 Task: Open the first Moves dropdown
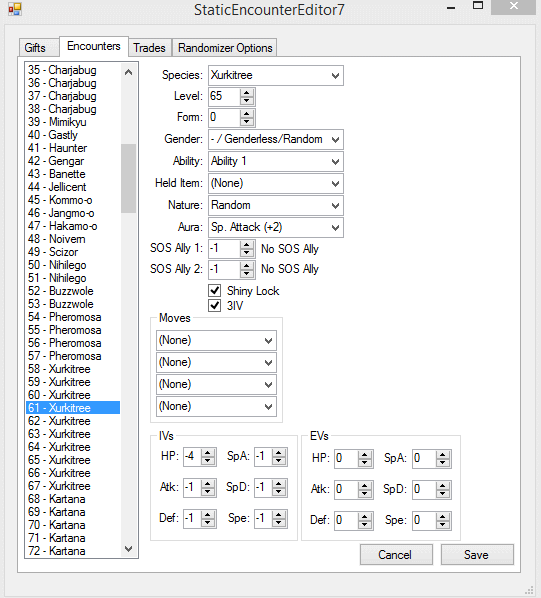[216, 341]
